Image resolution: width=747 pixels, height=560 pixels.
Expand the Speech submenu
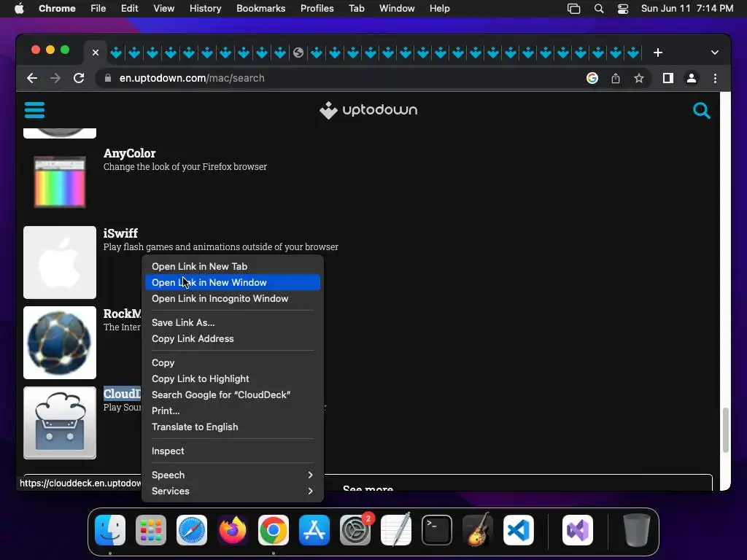(x=233, y=475)
